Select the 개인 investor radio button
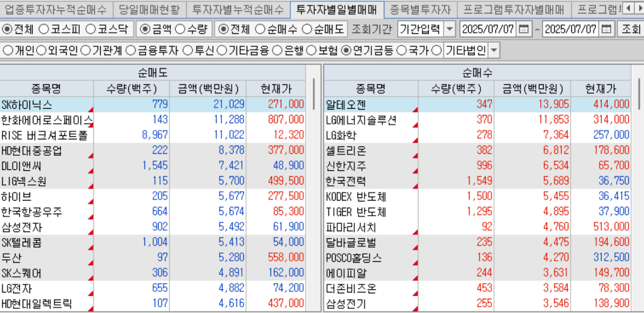This screenshot has height=313, width=644. tap(7, 50)
